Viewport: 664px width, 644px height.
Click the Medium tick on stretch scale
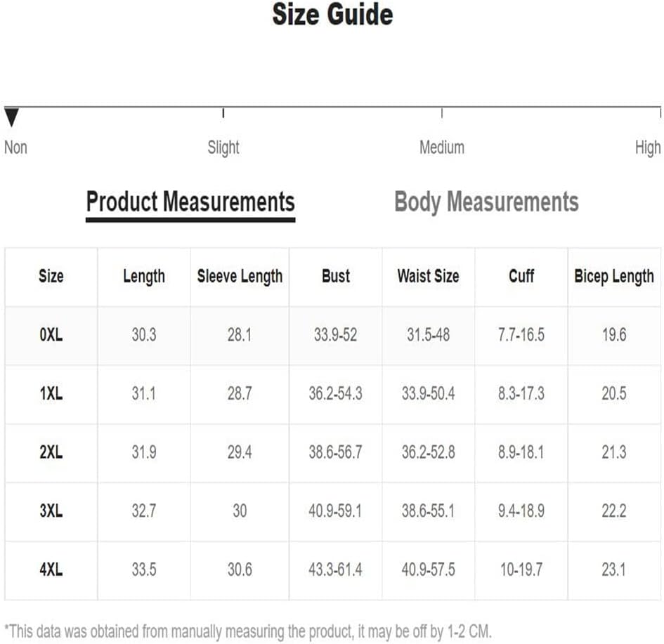coord(442,113)
